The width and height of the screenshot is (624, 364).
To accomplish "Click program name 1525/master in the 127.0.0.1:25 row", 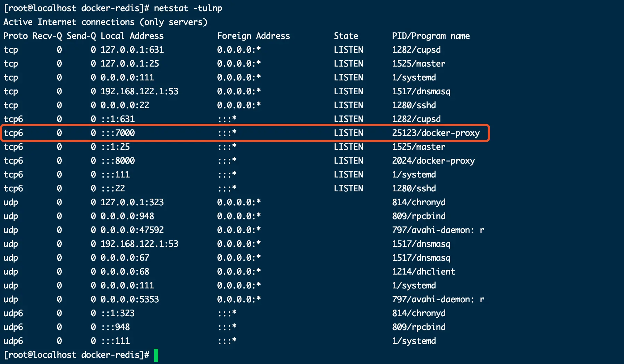I will click(419, 64).
